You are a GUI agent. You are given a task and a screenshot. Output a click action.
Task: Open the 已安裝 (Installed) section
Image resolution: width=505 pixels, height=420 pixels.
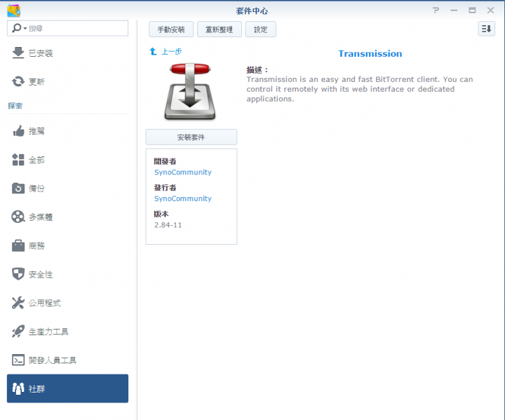67,53
